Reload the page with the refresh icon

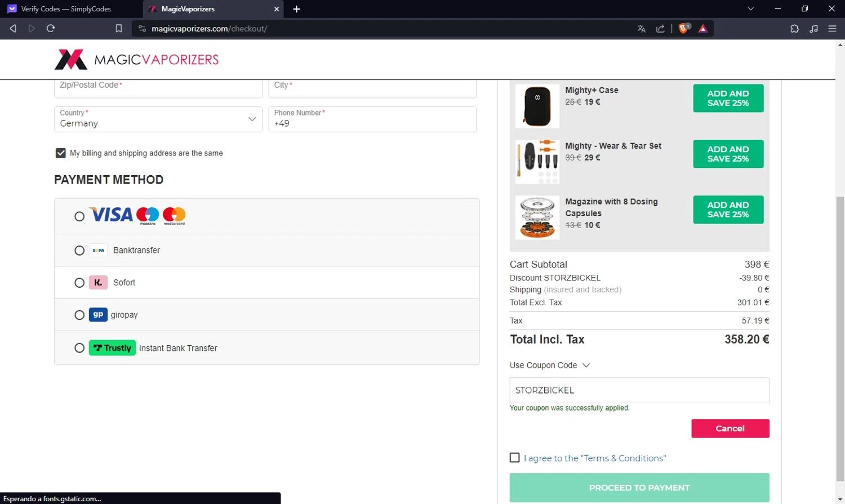51,29
